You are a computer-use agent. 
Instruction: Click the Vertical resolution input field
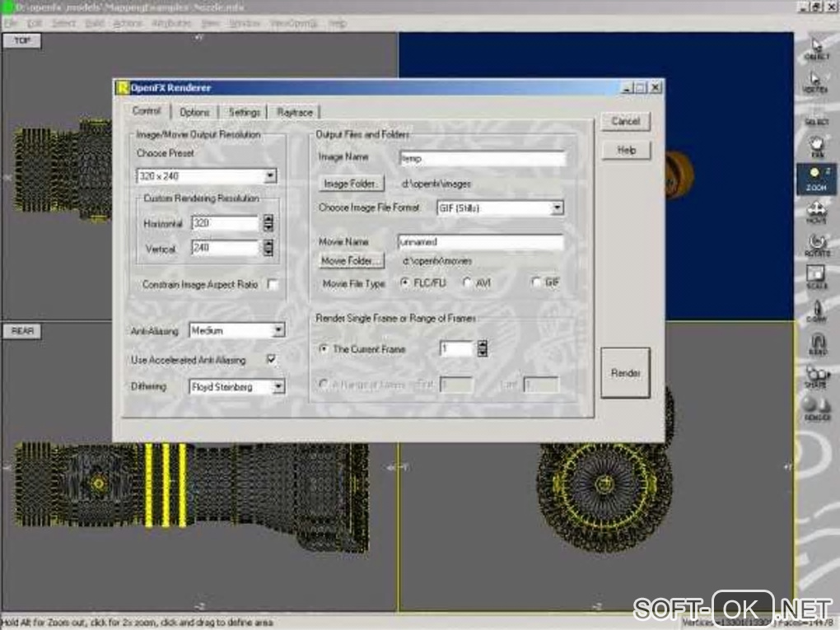point(225,248)
